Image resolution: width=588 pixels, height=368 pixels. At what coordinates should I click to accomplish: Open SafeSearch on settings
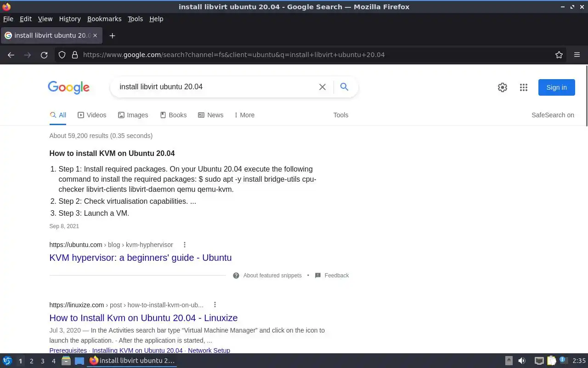(553, 115)
